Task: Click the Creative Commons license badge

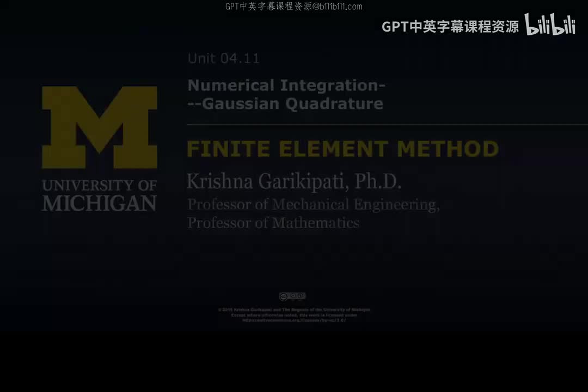Action: click(x=292, y=296)
